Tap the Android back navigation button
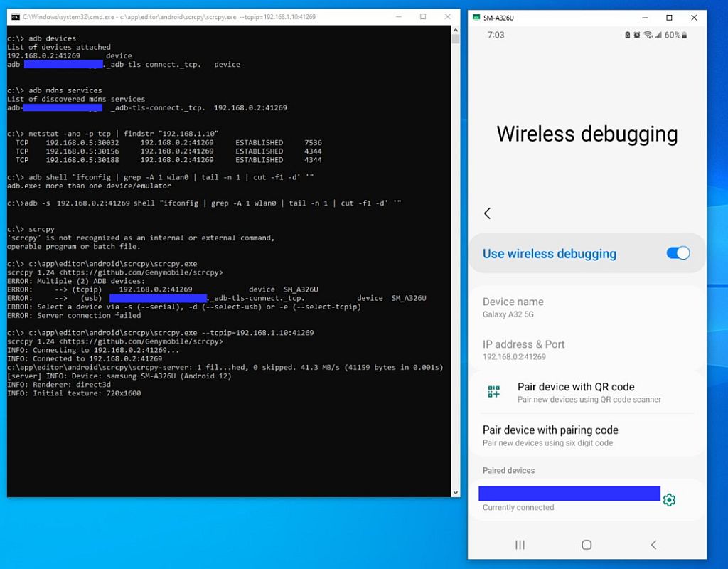The width and height of the screenshot is (728, 569). point(654,545)
